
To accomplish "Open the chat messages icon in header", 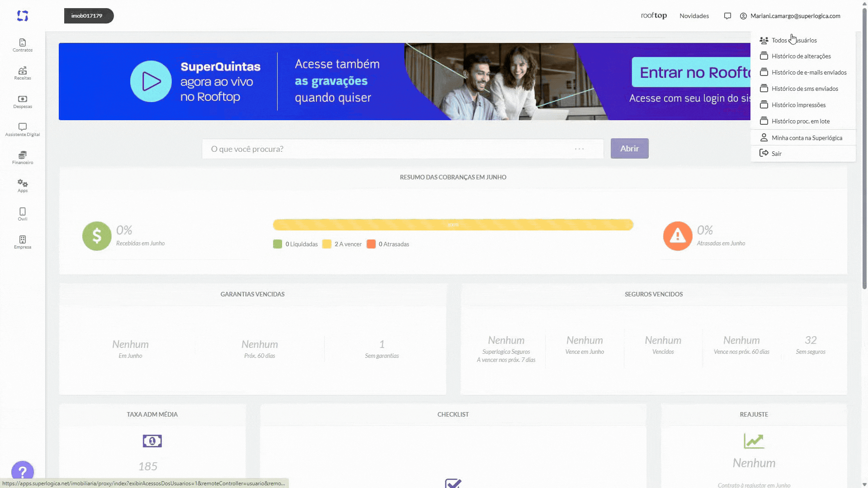I will [x=727, y=16].
